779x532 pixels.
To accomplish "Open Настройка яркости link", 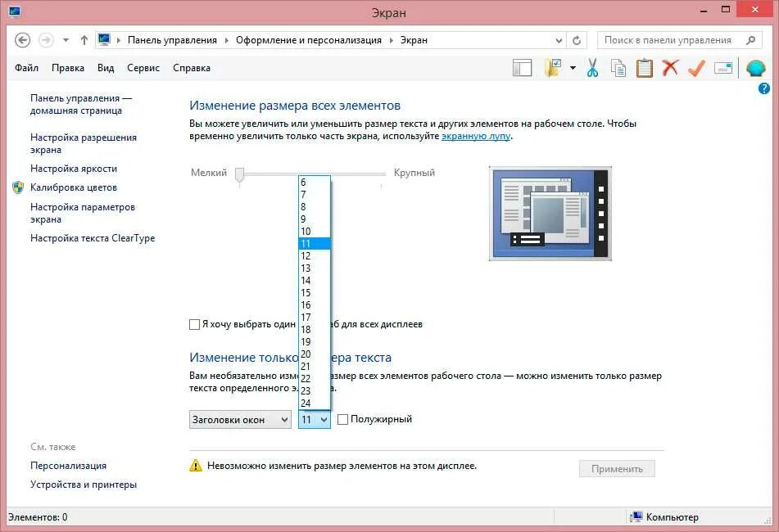I will [x=74, y=169].
